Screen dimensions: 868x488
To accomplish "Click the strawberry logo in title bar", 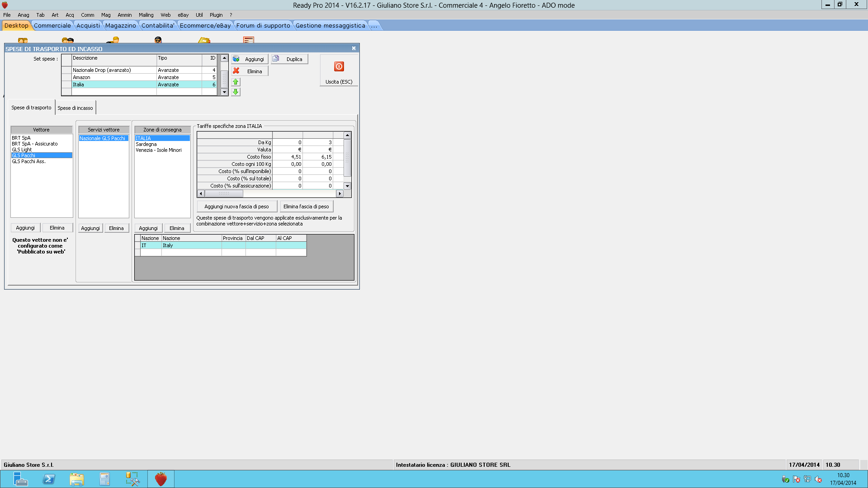I will tap(5, 5).
